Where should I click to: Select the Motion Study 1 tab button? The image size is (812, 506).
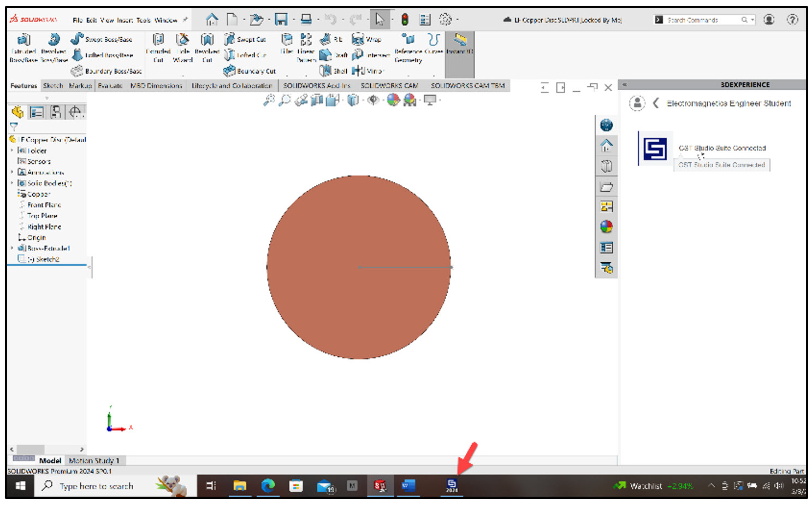click(x=95, y=461)
